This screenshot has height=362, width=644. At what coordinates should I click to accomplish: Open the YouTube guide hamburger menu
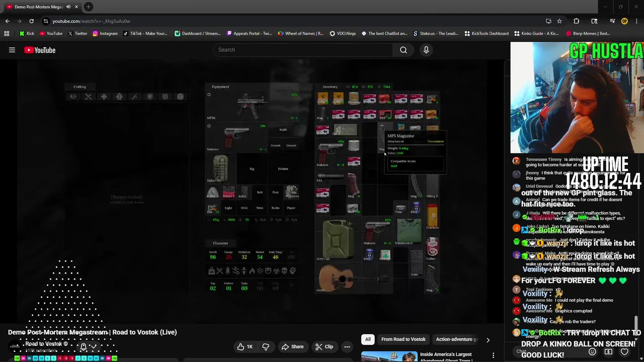[12, 50]
